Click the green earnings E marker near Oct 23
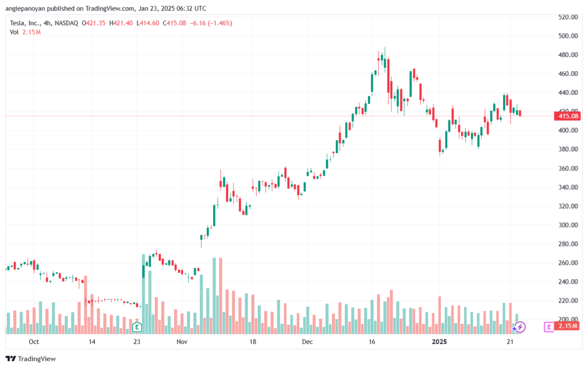 pyautogui.click(x=137, y=327)
